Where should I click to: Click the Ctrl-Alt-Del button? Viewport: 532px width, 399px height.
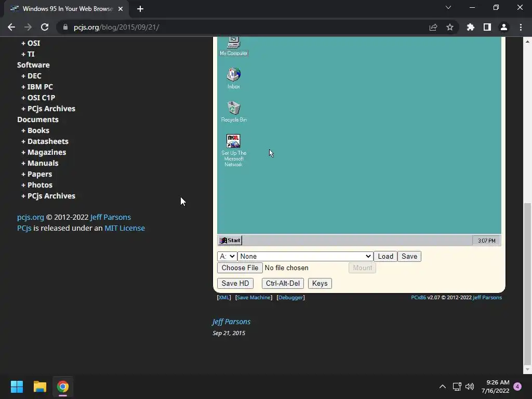(283, 283)
